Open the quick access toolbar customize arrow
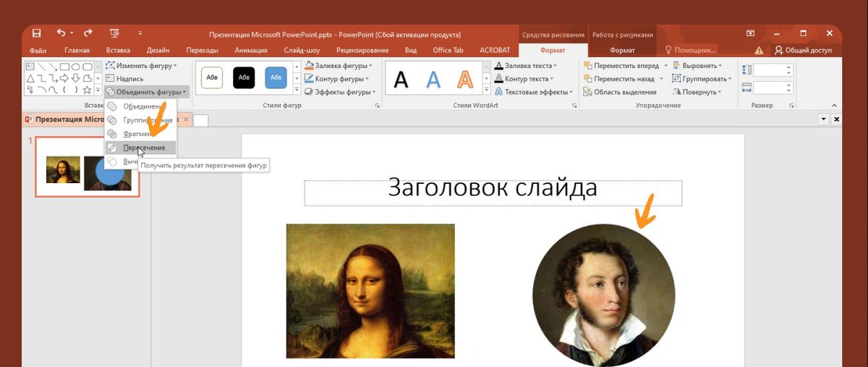The width and height of the screenshot is (868, 367). (x=140, y=33)
